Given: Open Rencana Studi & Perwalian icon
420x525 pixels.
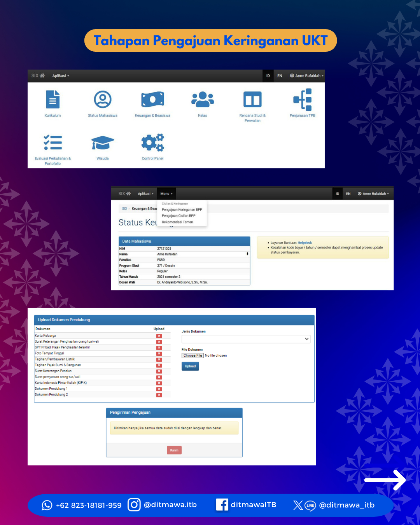Looking at the screenshot, I should (252, 100).
